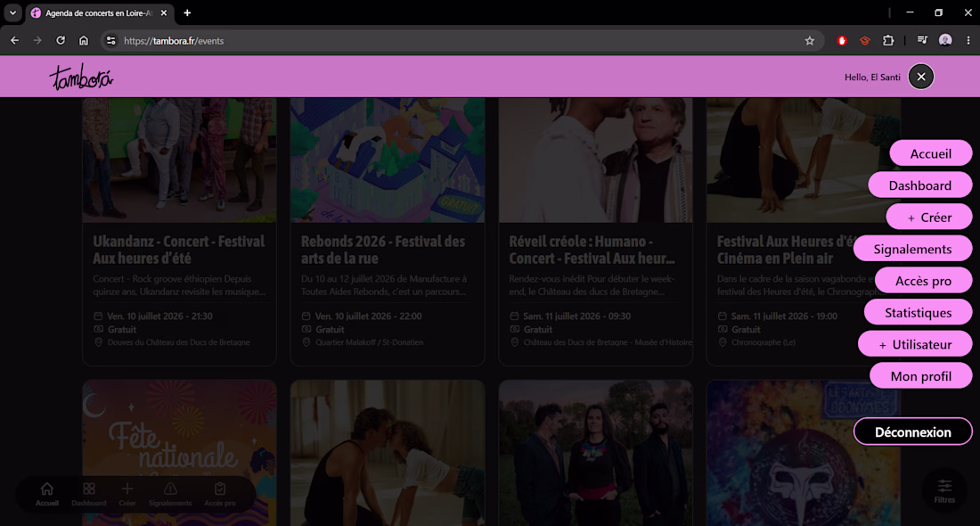Open Dashboard from the side menu
Image resolution: width=980 pixels, height=526 pixels.
click(920, 185)
